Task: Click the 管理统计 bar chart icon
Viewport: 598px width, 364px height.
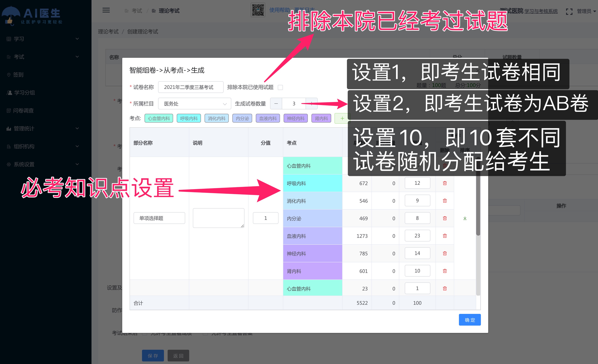Action: click(9, 129)
